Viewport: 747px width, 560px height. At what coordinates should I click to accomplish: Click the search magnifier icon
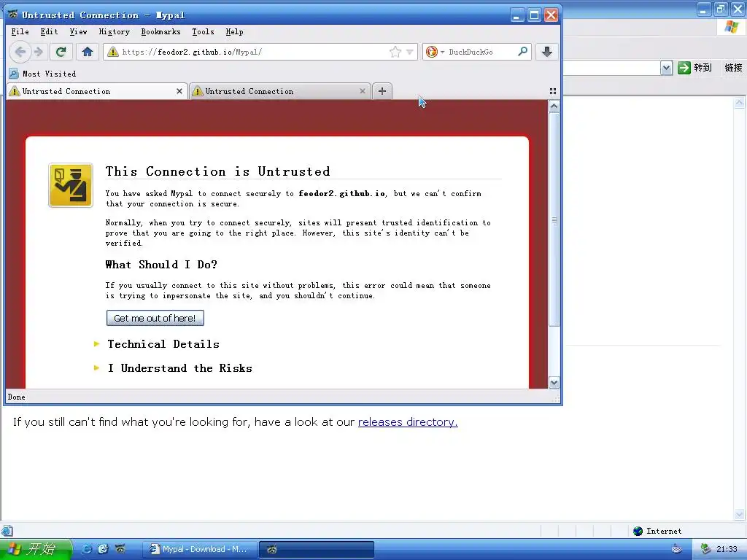[522, 52]
